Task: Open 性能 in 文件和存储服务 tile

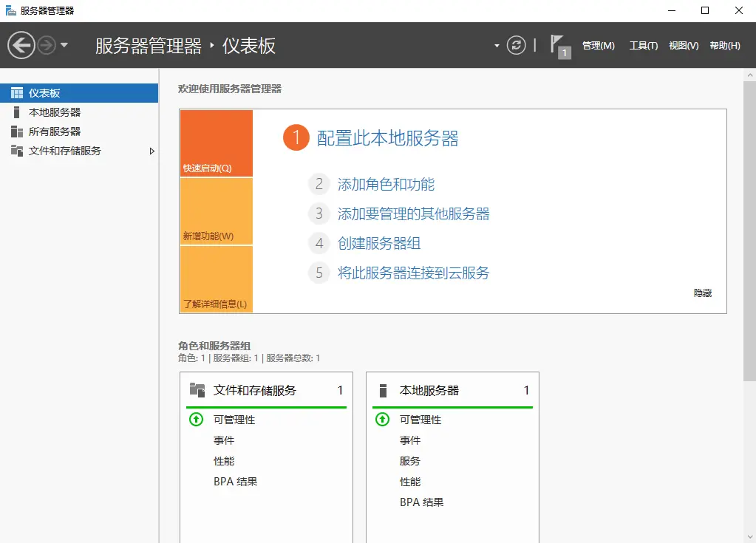Action: click(x=224, y=461)
